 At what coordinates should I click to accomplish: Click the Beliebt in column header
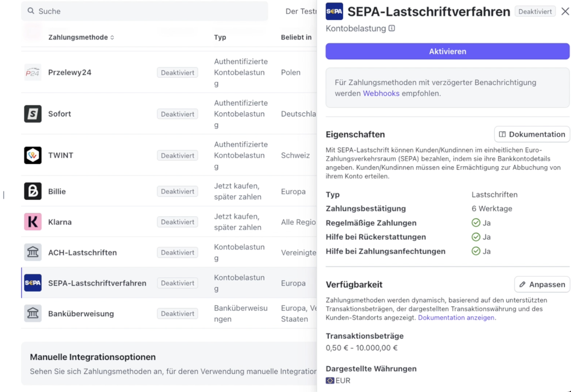296,37
